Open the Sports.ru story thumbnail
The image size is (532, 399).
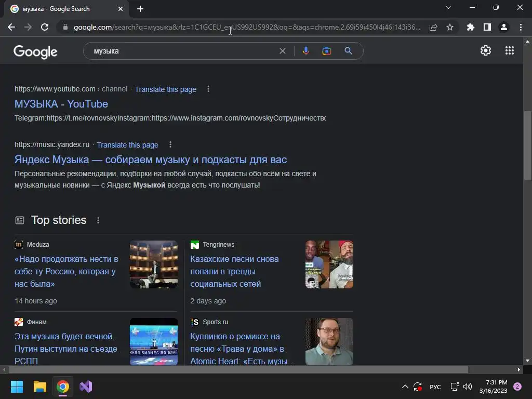[x=329, y=341]
